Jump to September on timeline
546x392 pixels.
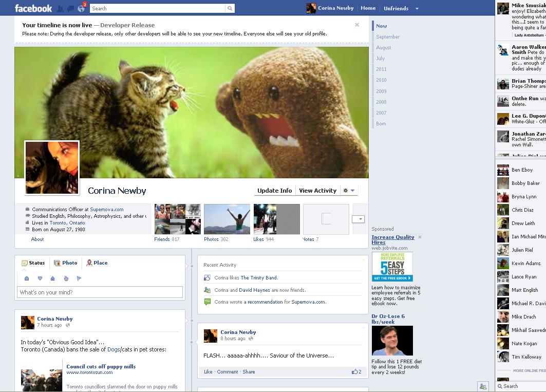coord(388,36)
